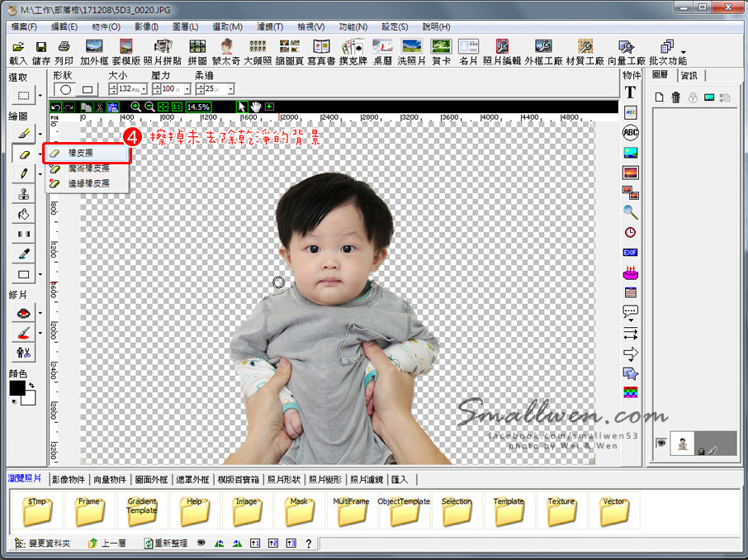Switch to the 照片濾鏡 bottom tab

367,479
